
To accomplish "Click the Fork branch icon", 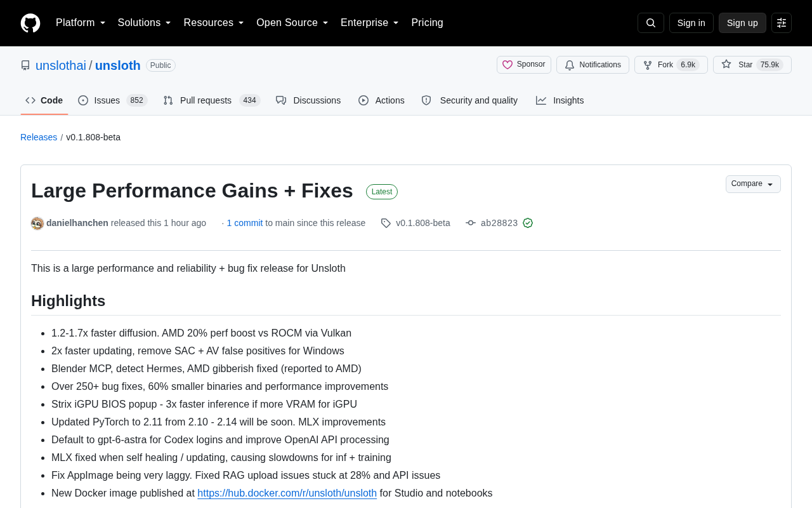I will (648, 65).
